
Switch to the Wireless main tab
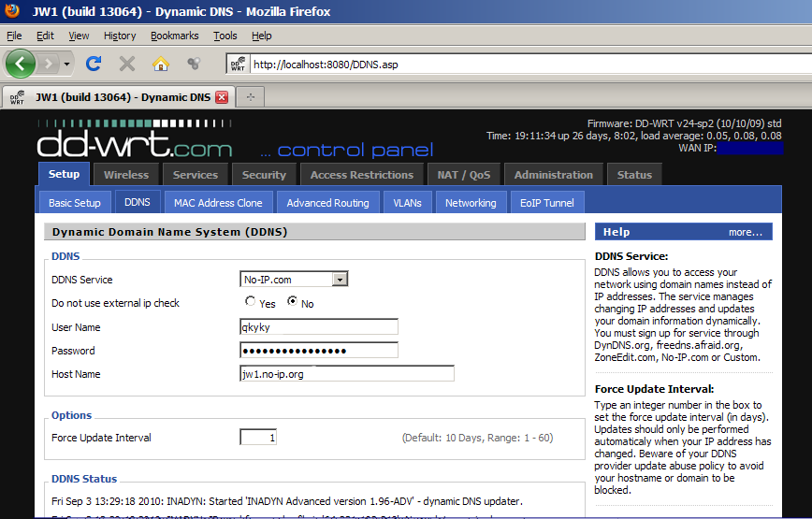click(x=126, y=175)
